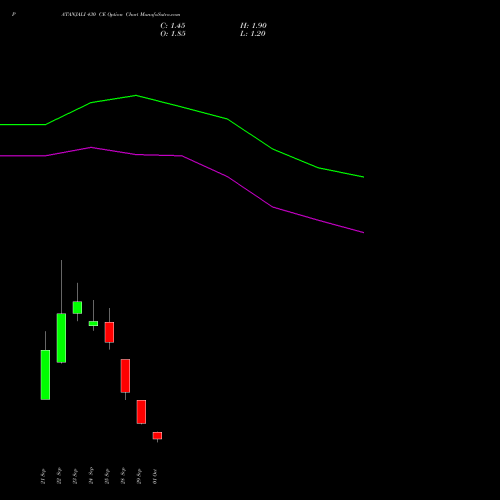Select the 21 Sep date label
This screenshot has height=500, width=500.
[x=43, y=476]
